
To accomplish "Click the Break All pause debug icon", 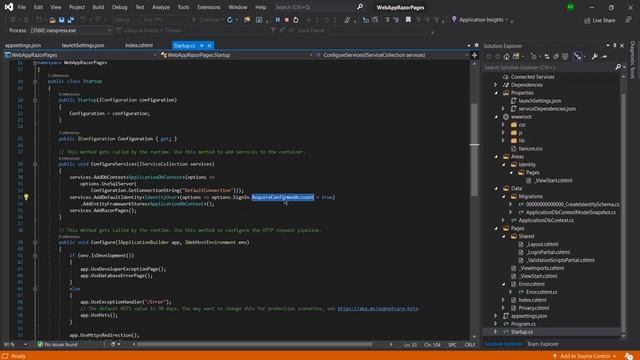I will pyautogui.click(x=278, y=20).
